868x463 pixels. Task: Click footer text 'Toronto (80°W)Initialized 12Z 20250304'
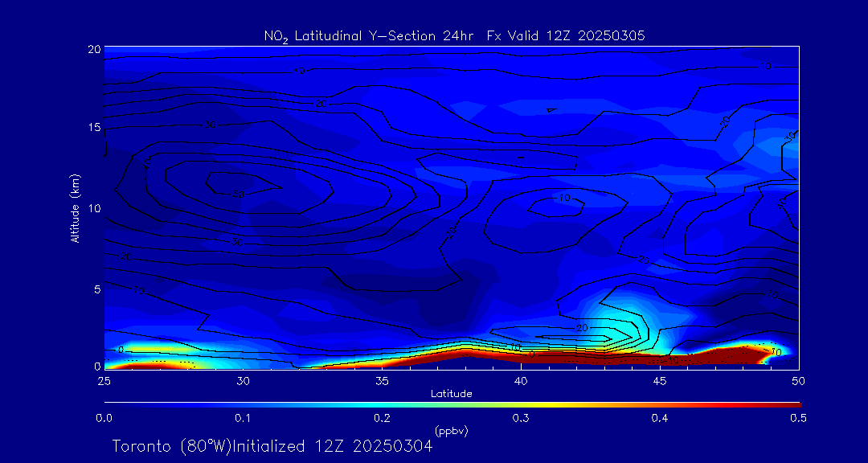pyautogui.click(x=272, y=446)
